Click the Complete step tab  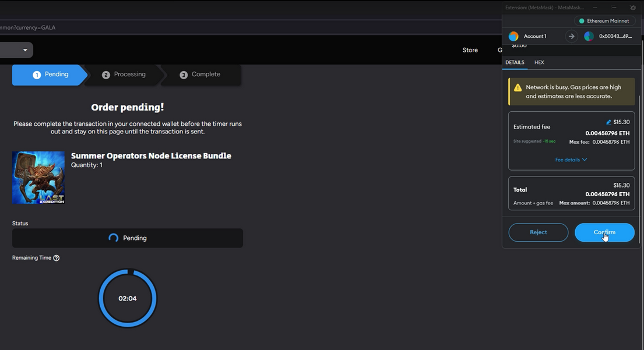click(200, 75)
